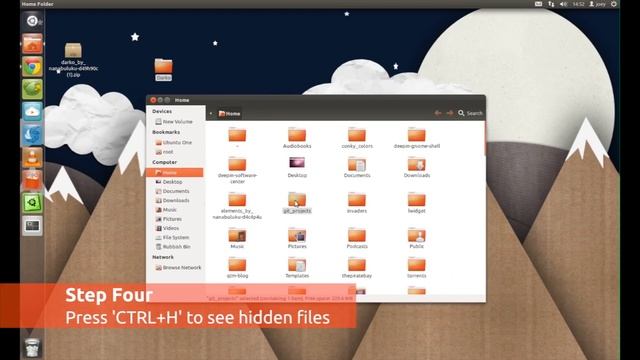
Task: Launch Google Chrome from the launcher
Action: pos(32,66)
